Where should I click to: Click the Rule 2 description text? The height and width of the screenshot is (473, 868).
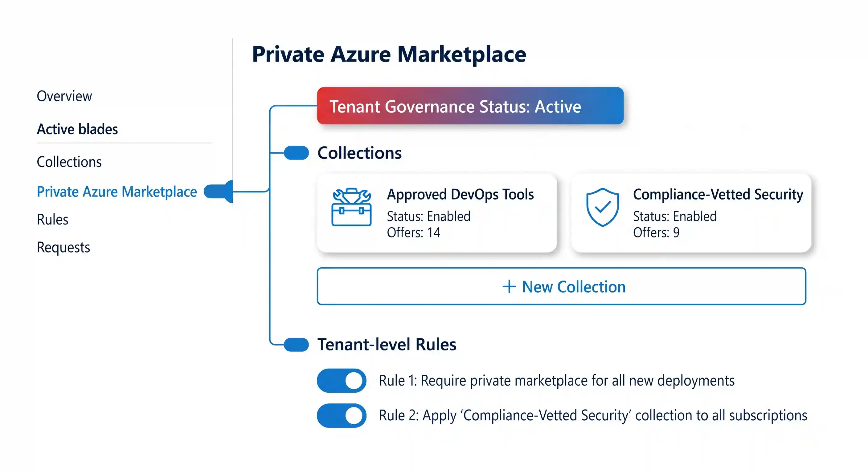(x=593, y=415)
